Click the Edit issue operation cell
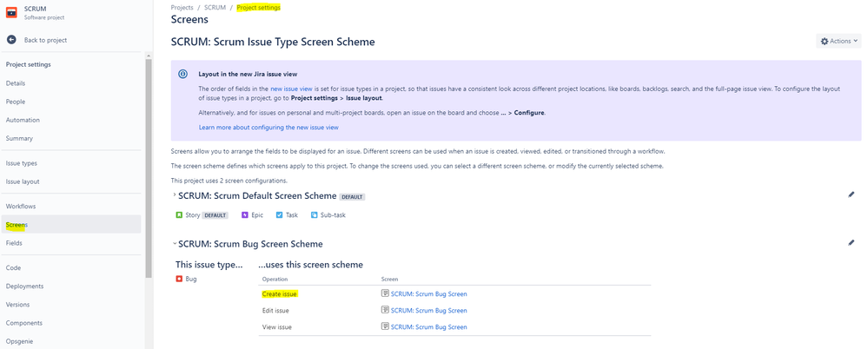 [275, 310]
